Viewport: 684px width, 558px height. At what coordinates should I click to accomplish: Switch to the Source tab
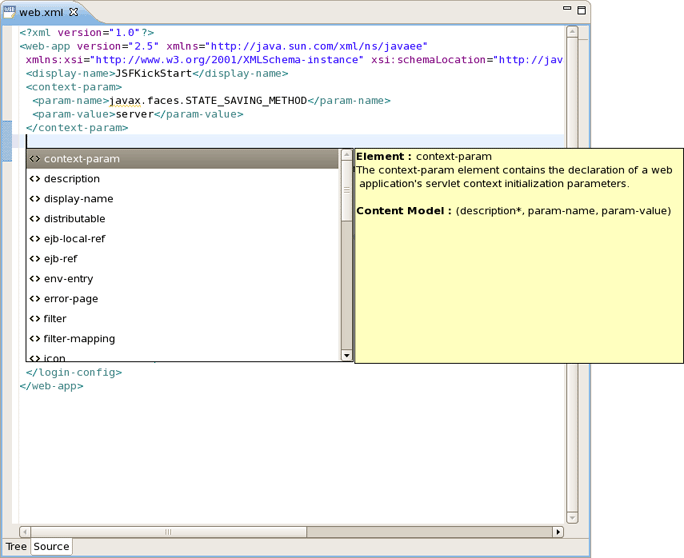(x=51, y=547)
